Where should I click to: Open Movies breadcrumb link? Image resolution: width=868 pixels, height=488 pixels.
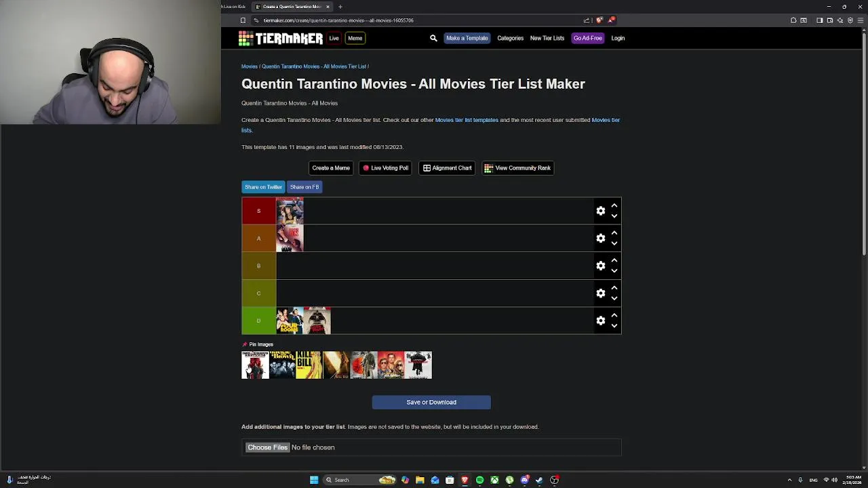249,66
